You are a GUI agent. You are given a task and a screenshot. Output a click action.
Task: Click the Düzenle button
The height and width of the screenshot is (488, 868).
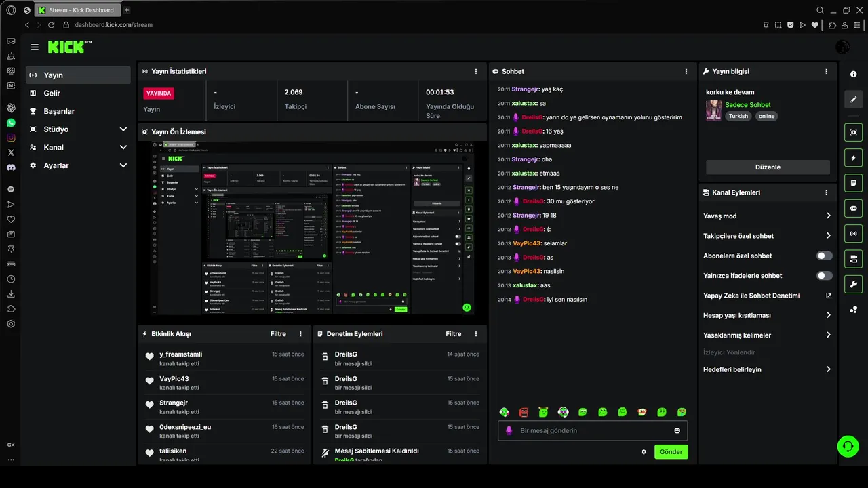pos(768,167)
